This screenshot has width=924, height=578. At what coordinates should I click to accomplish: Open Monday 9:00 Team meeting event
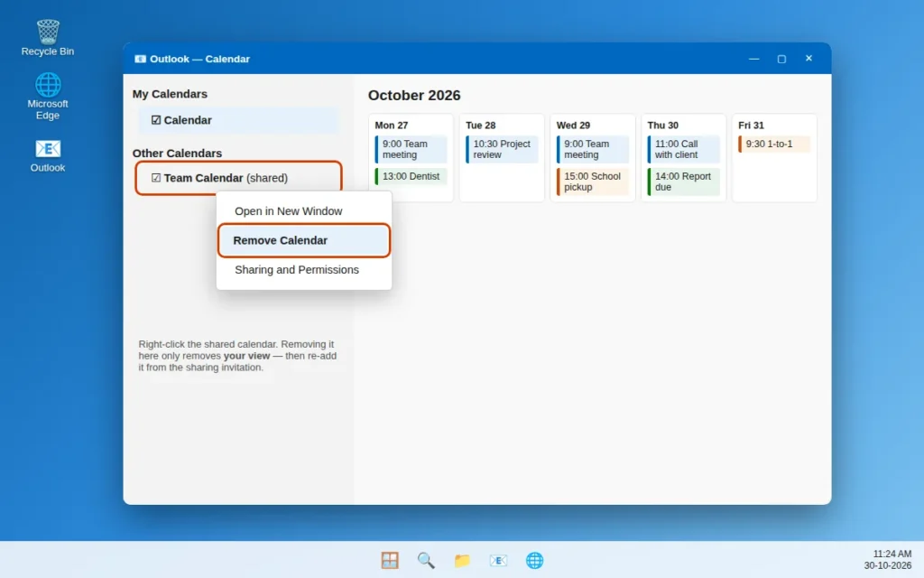tap(411, 149)
